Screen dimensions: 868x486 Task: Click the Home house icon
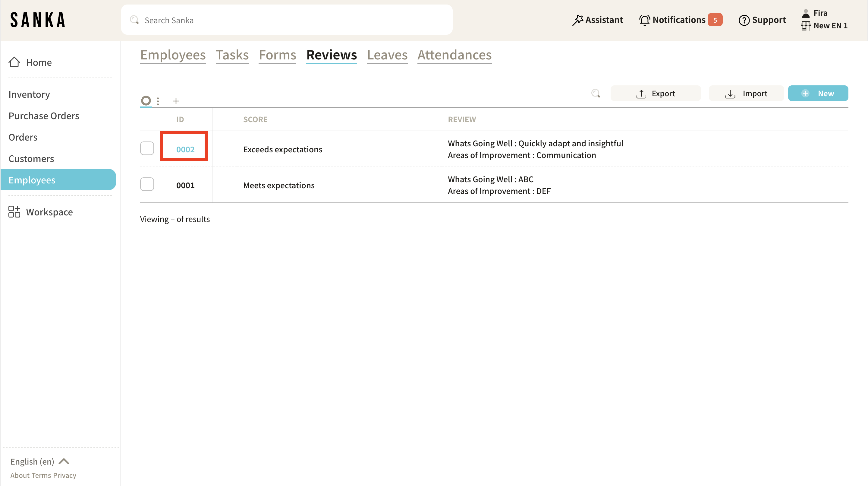click(14, 62)
